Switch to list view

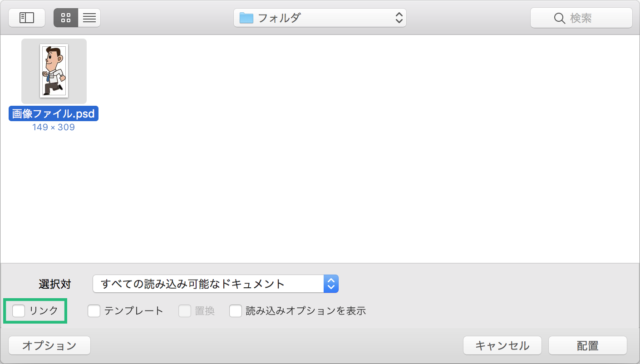tap(89, 17)
